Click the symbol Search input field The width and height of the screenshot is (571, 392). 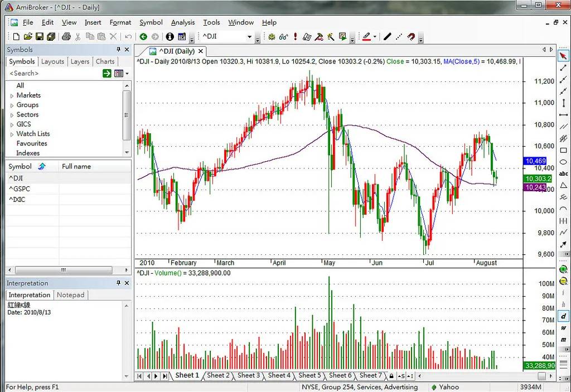(x=53, y=74)
